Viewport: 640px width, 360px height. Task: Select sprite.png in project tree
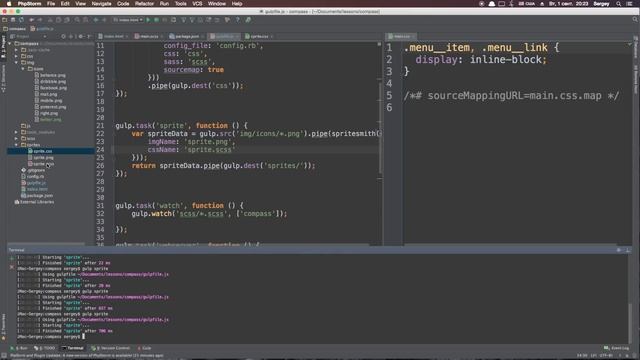pyautogui.click(x=43, y=158)
